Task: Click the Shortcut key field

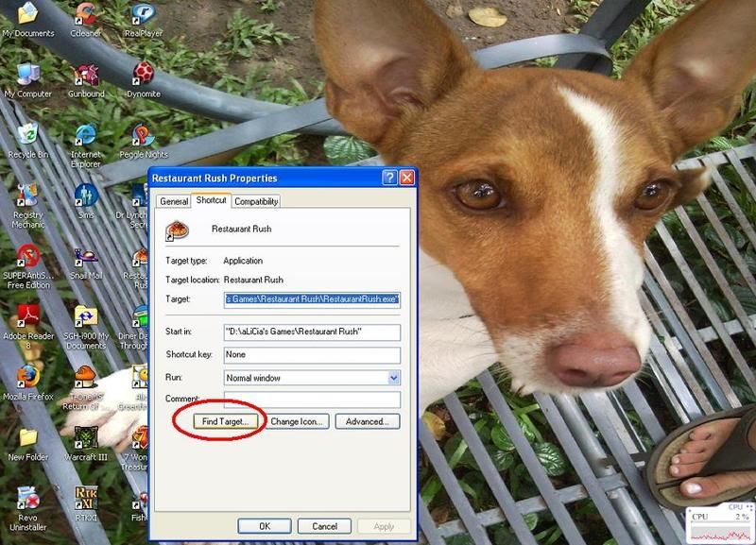Action: [x=311, y=355]
